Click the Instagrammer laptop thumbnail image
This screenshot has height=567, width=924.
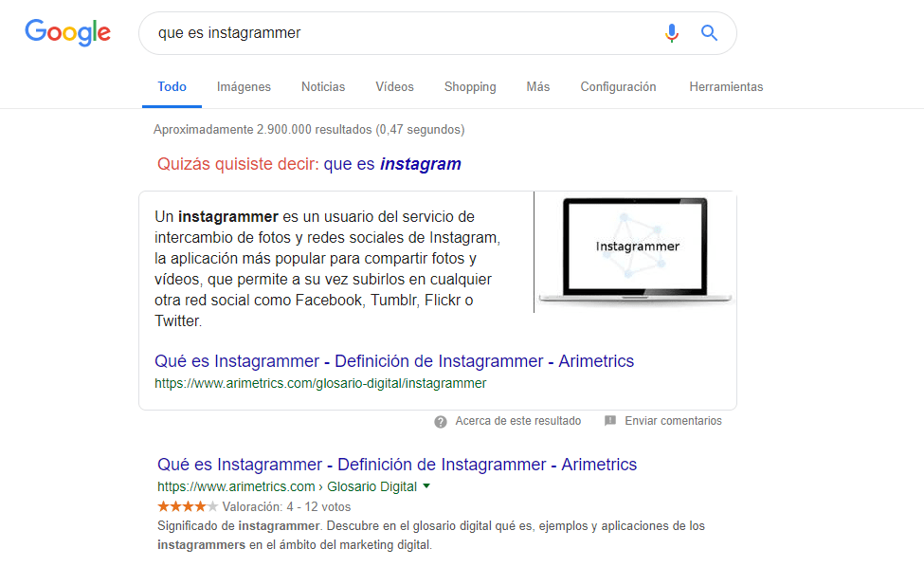click(635, 251)
